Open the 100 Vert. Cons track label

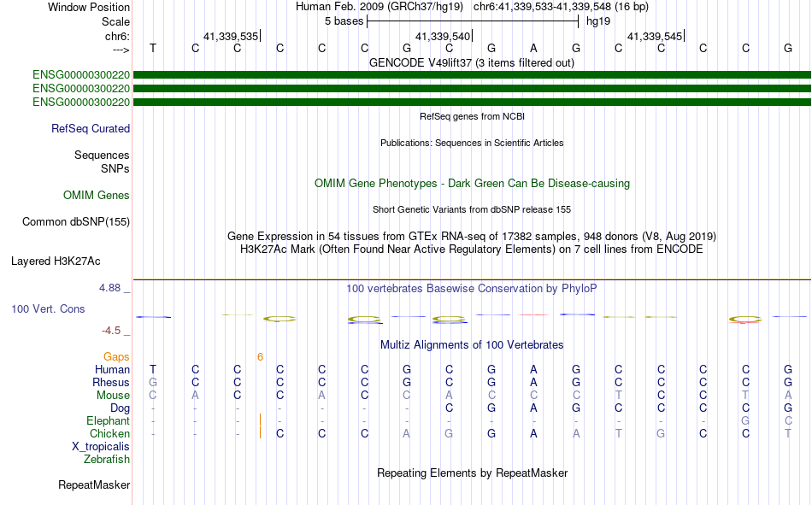click(48, 308)
